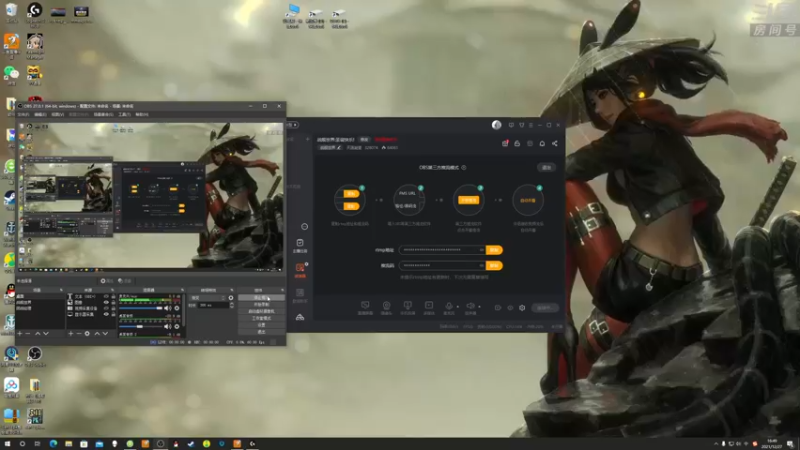Toggle visibility of image source in OBS
This screenshot has width=800, height=450.
[x=106, y=303]
